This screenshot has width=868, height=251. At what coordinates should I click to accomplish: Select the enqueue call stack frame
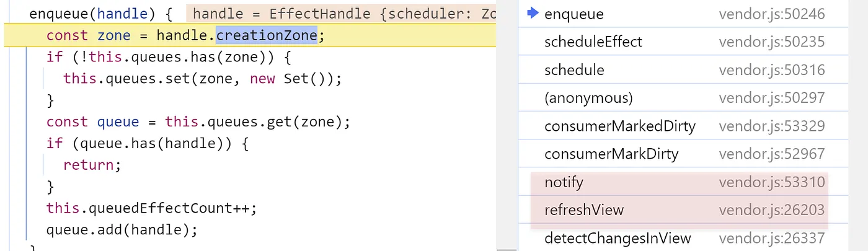(683, 14)
